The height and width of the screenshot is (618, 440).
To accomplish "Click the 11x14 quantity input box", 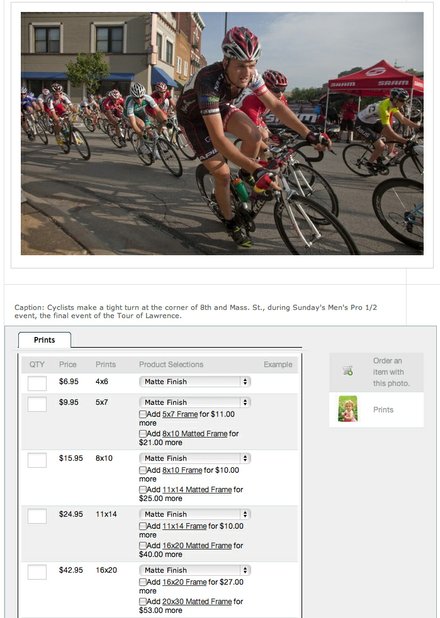I will coord(37,516).
